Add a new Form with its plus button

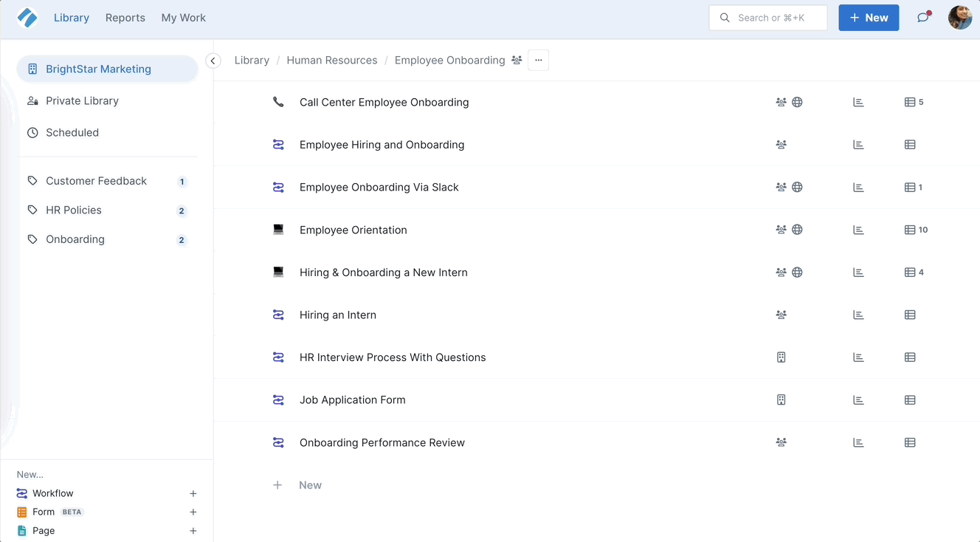coord(193,512)
